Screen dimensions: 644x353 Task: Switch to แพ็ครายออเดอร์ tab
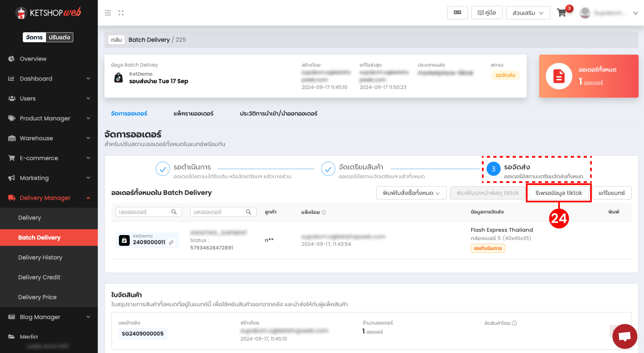coord(194,113)
